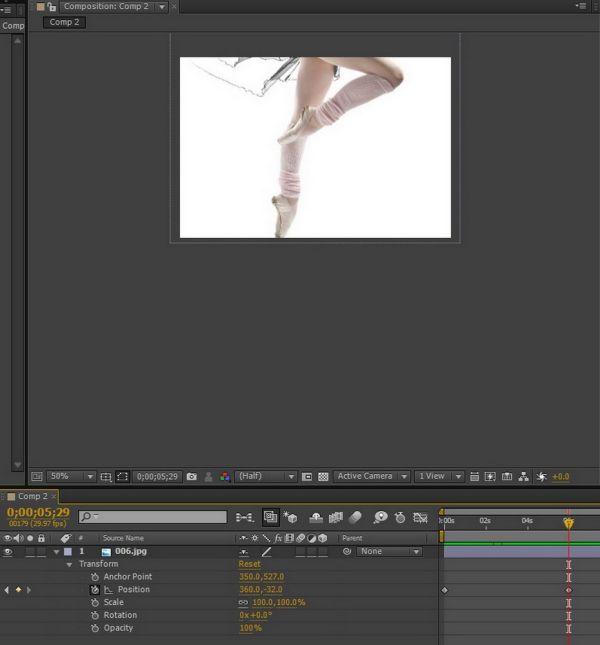Screen dimensions: 600x645
Task: Click Reset next to Transform
Action: point(249,564)
